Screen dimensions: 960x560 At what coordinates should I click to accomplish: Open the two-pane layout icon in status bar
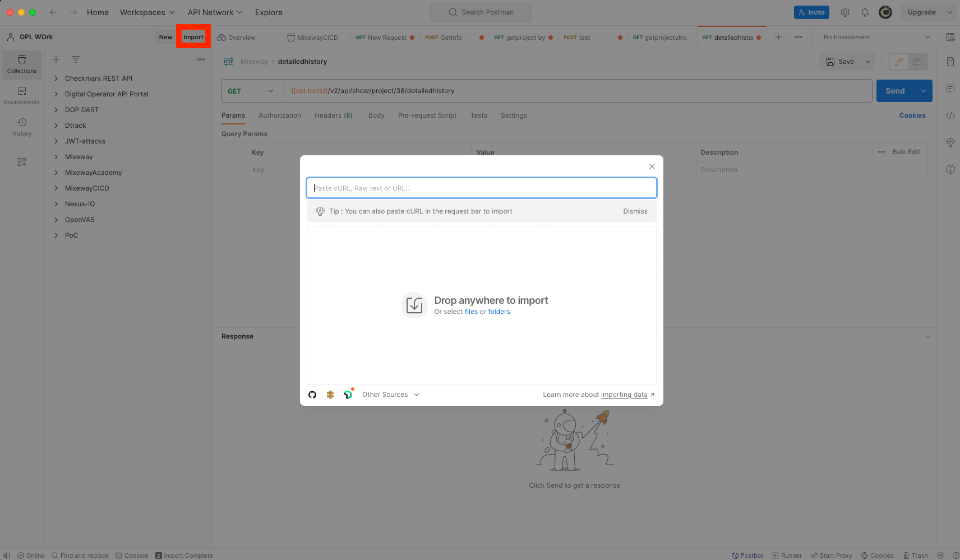pos(940,556)
